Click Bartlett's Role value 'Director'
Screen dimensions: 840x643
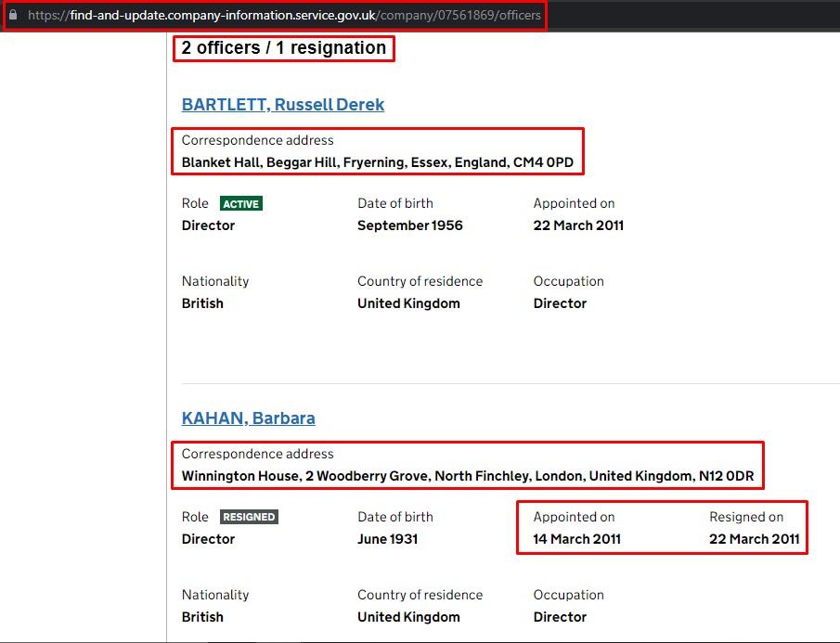click(x=209, y=225)
